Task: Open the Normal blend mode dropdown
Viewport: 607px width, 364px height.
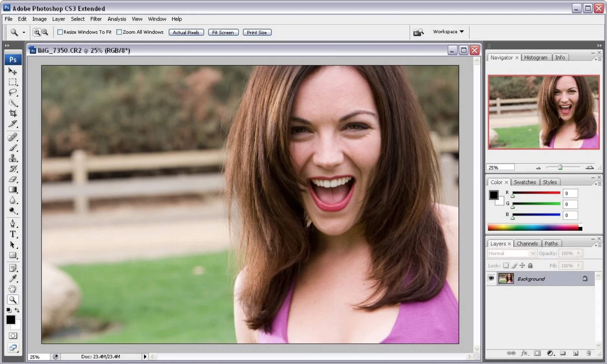Action: pyautogui.click(x=512, y=253)
